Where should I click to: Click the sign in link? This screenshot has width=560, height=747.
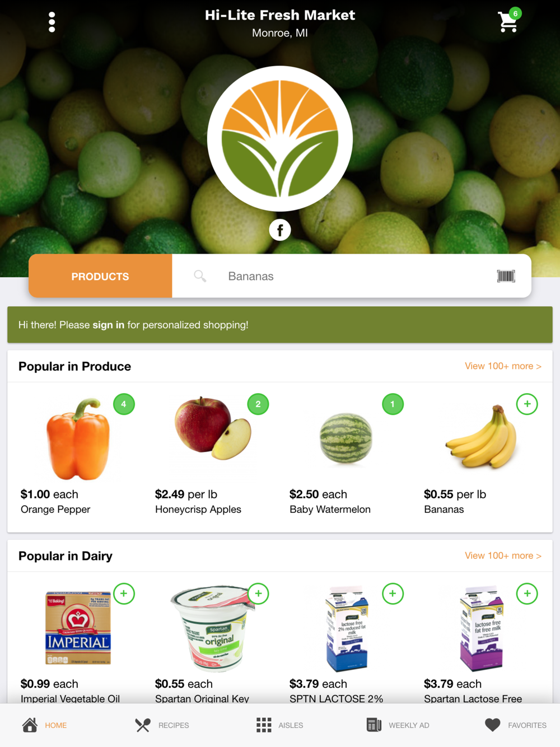[108, 325]
